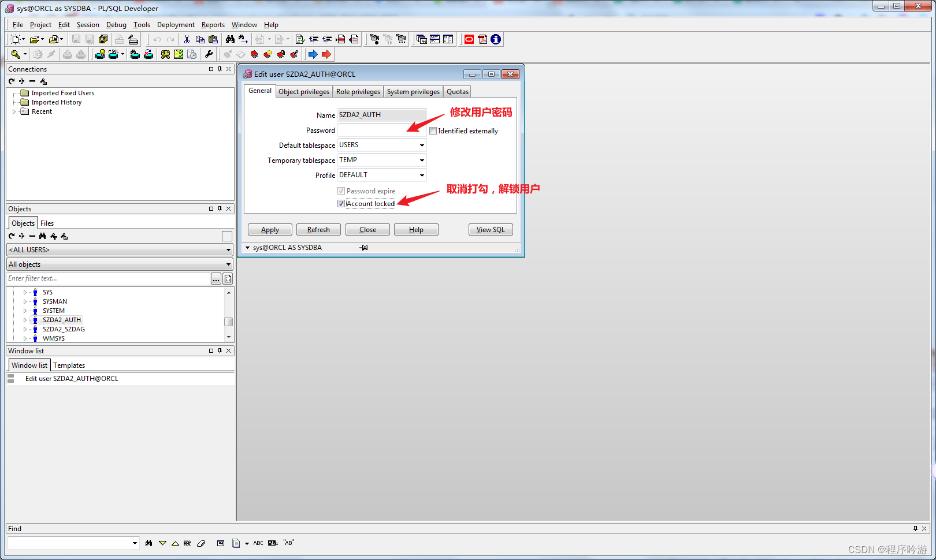The height and width of the screenshot is (560, 936).
Task: Open the Profile dropdown
Action: tap(422, 176)
